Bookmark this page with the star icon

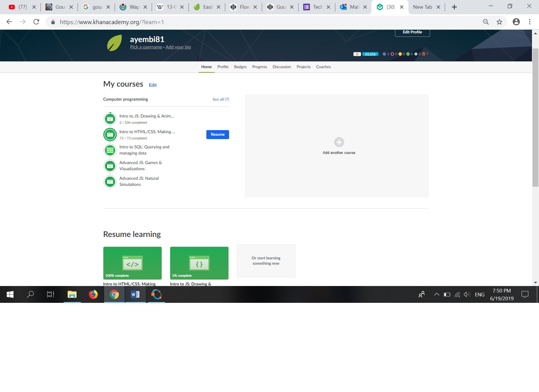click(x=499, y=22)
